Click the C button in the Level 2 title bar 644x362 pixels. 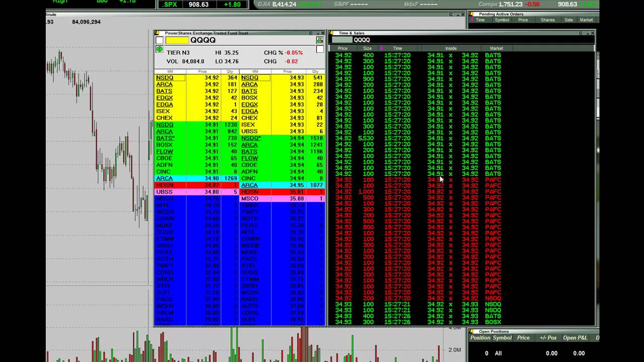(311, 33)
